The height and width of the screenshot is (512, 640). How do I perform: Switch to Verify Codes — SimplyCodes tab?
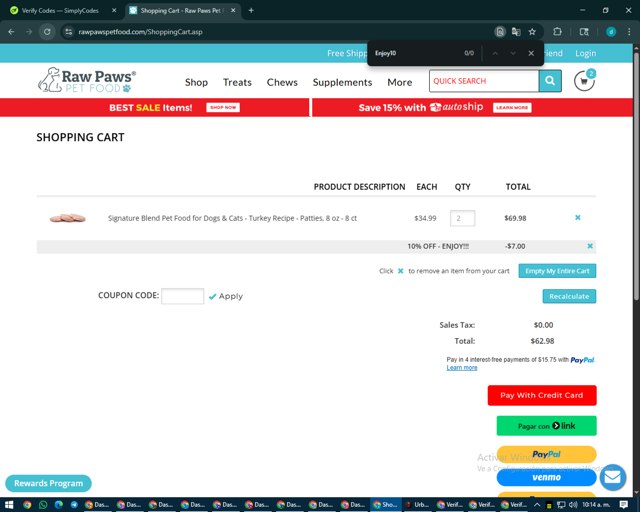(x=60, y=10)
